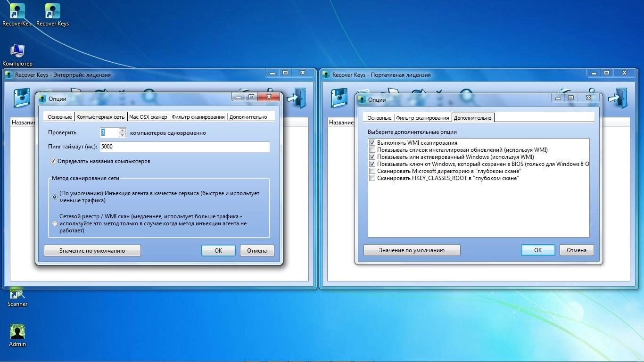Select Дополнительно tab in Portable dialog
644x362 pixels.
473,117
